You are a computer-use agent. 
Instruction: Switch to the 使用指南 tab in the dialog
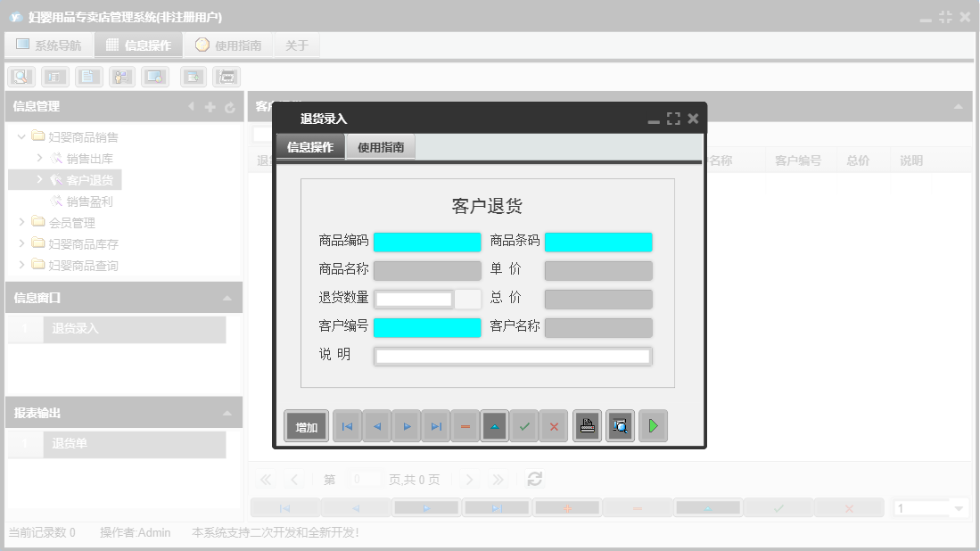[382, 146]
